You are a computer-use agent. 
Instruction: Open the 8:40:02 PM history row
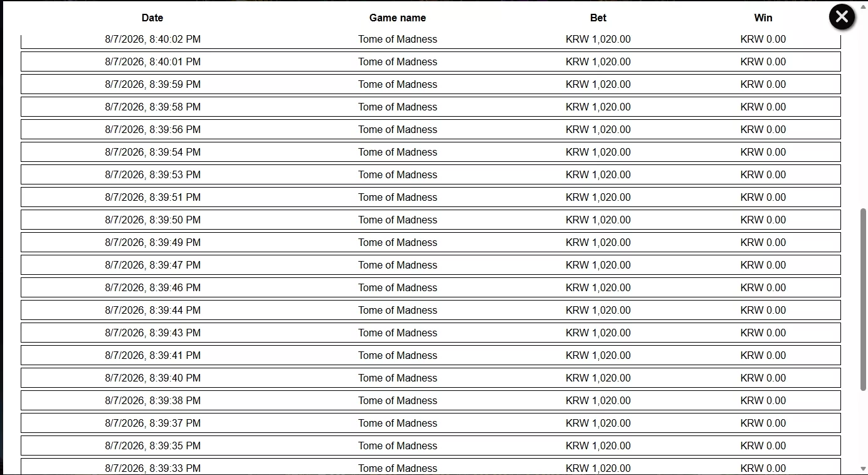pyautogui.click(x=431, y=40)
